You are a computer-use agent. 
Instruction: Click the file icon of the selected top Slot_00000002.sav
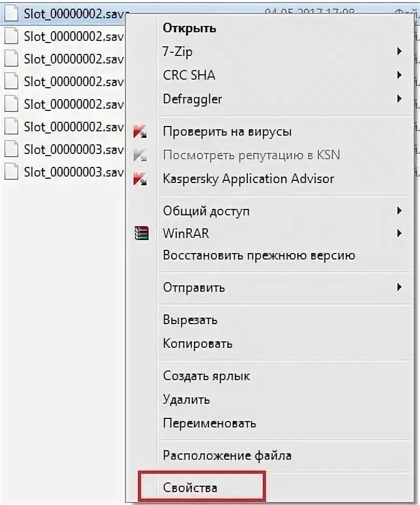click(11, 14)
